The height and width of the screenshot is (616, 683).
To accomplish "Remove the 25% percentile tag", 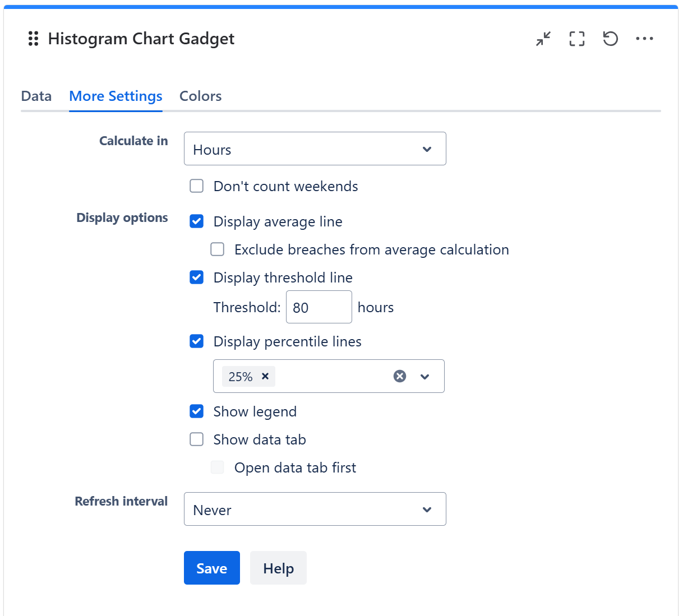I will 265,376.
